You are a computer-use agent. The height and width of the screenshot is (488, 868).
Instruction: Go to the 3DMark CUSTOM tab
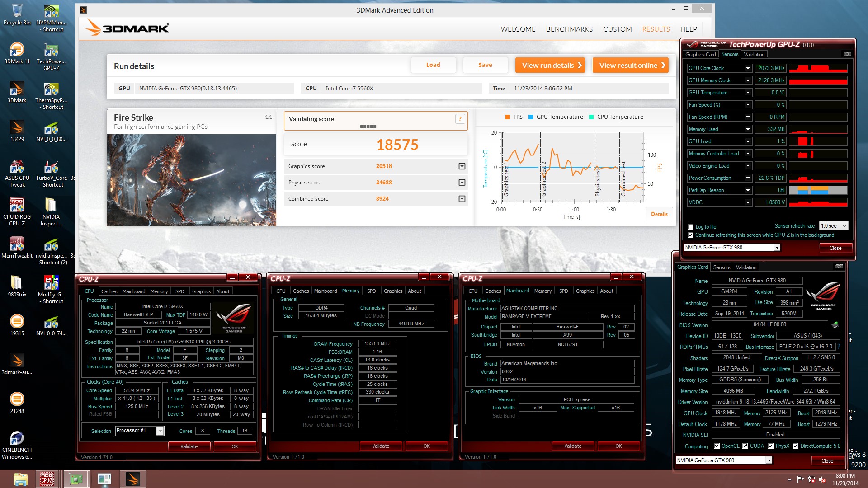click(x=617, y=29)
